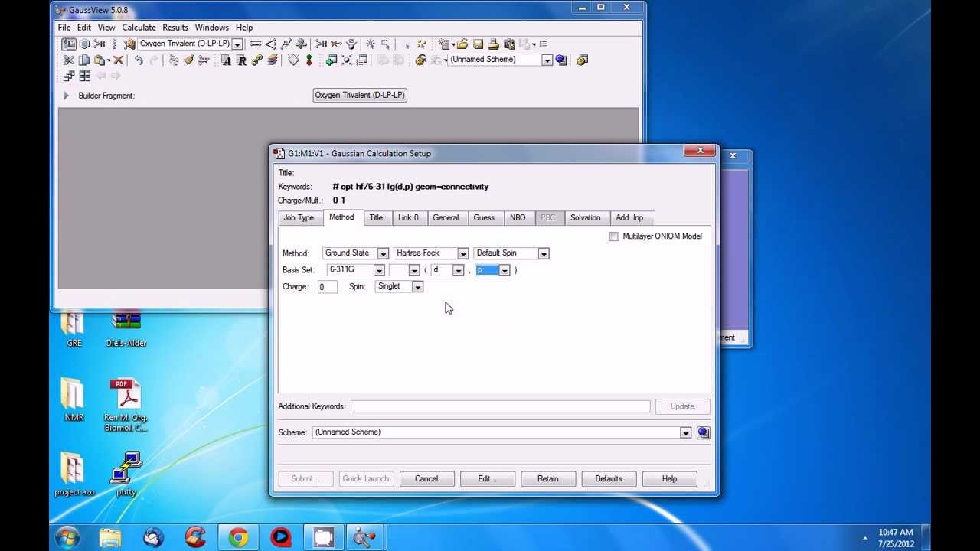Open the Unnamed Scheme dropdown in main toolbar

click(x=547, y=60)
